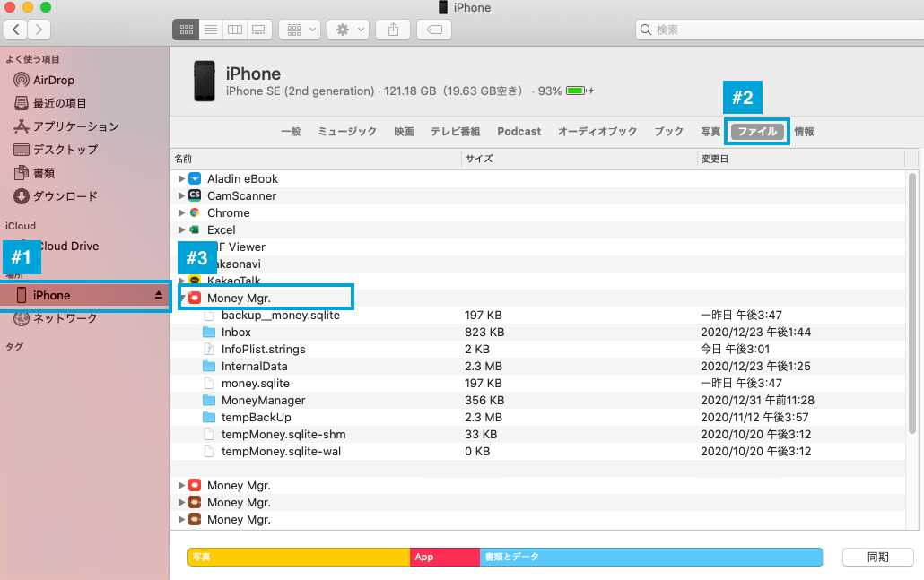Click the 同期 sync button
Screen dimensions: 924x580
[877, 557]
